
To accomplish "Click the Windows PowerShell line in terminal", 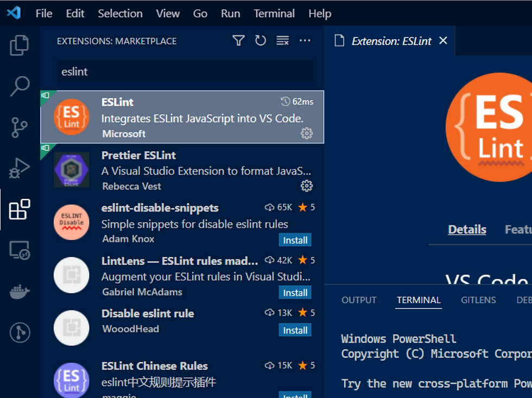I will click(398, 339).
